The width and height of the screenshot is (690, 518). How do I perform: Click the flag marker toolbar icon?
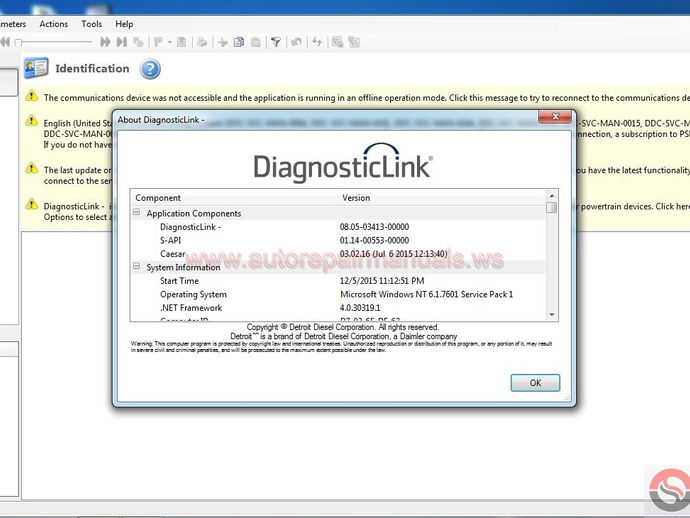pos(158,42)
